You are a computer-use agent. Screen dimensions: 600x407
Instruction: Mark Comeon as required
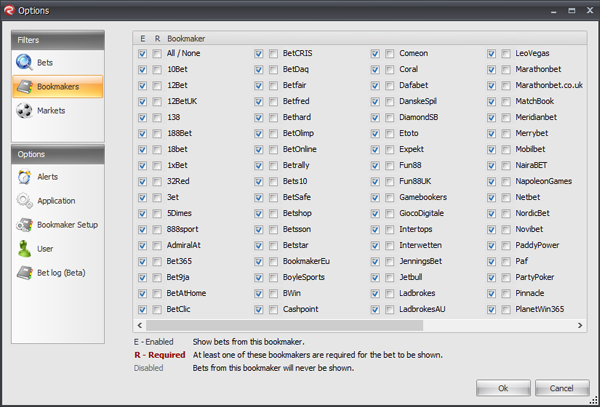pyautogui.click(x=390, y=54)
